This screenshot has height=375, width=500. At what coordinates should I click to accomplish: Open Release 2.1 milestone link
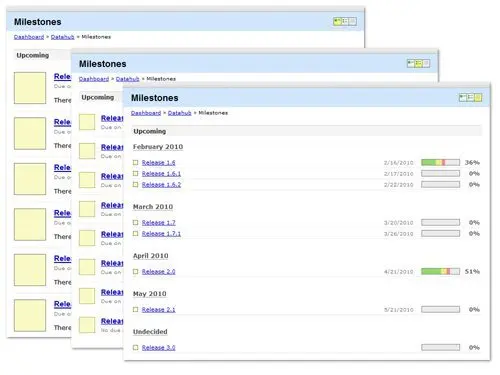coord(158,310)
